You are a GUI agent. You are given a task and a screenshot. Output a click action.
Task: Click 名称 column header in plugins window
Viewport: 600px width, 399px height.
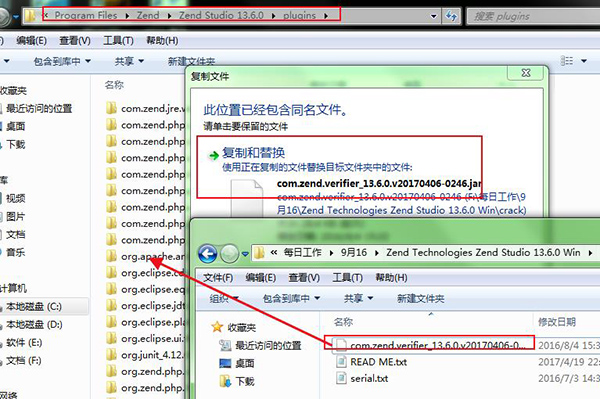[x=114, y=85]
